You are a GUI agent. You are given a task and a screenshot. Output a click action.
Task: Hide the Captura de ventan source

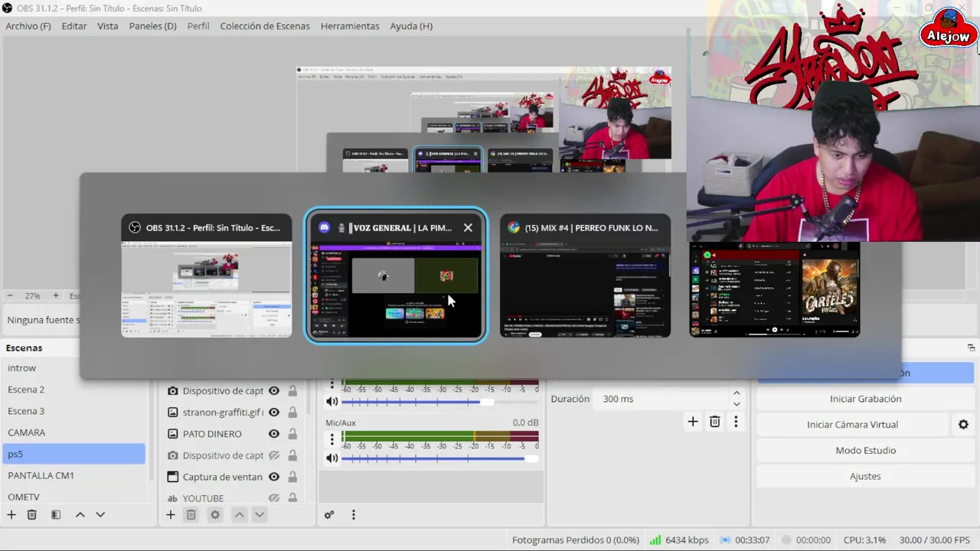273,477
